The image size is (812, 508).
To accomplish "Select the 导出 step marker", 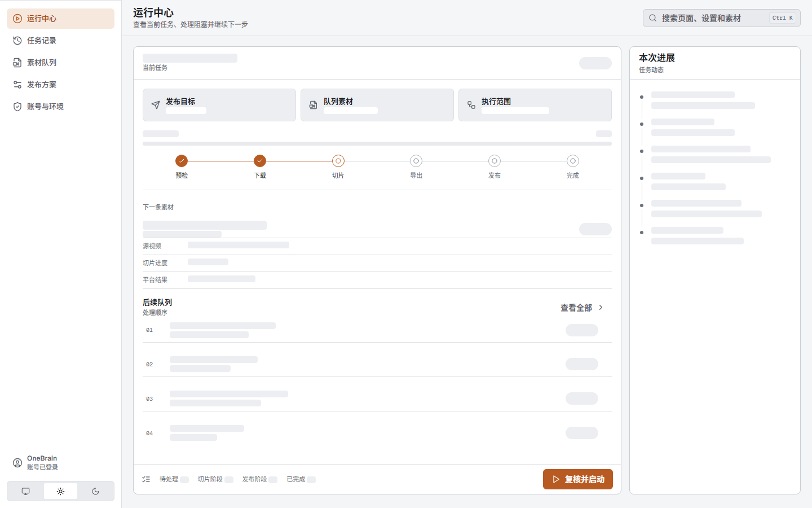I will point(416,161).
